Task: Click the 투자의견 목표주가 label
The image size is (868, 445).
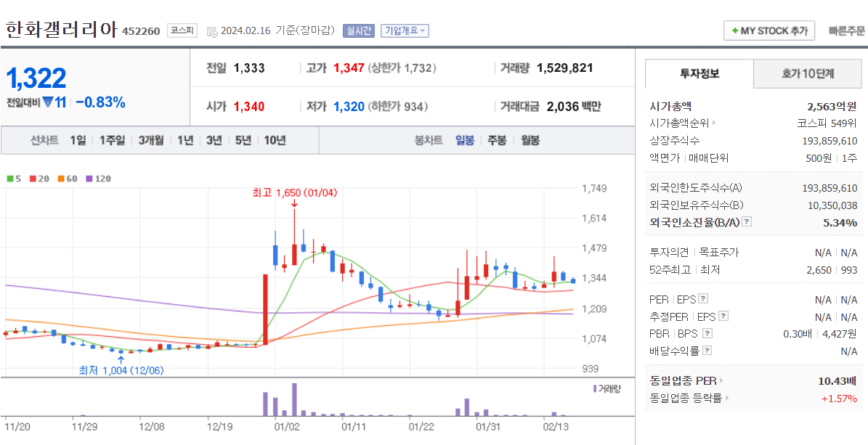Action: [x=694, y=253]
